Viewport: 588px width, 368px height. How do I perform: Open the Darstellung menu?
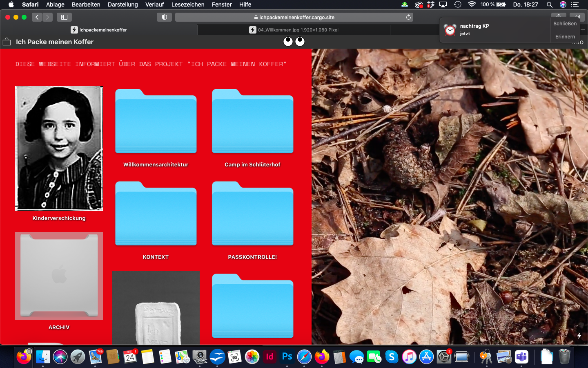pyautogui.click(x=123, y=4)
